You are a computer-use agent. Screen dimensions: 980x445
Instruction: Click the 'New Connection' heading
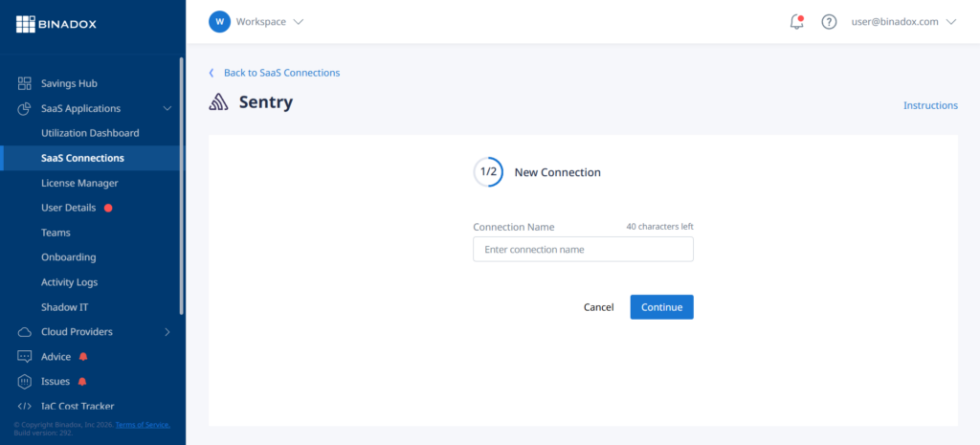pyautogui.click(x=558, y=172)
